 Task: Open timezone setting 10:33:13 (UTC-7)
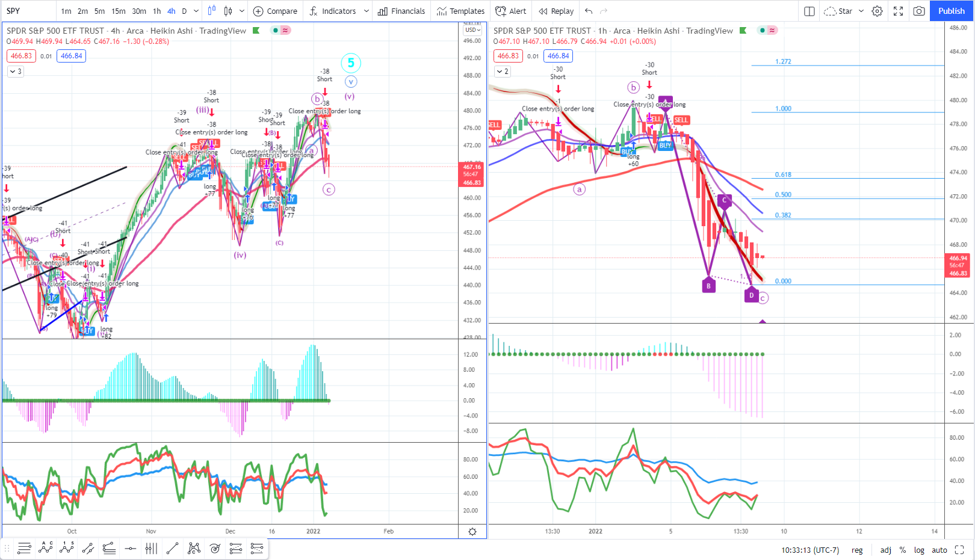click(x=810, y=550)
